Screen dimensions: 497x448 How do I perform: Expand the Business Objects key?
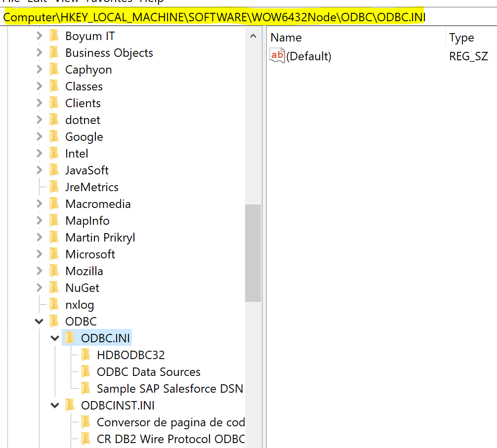pyautogui.click(x=40, y=53)
